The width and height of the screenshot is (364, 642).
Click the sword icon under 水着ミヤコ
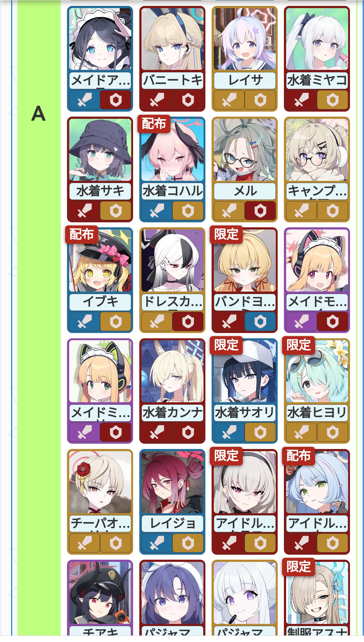[x=301, y=100]
